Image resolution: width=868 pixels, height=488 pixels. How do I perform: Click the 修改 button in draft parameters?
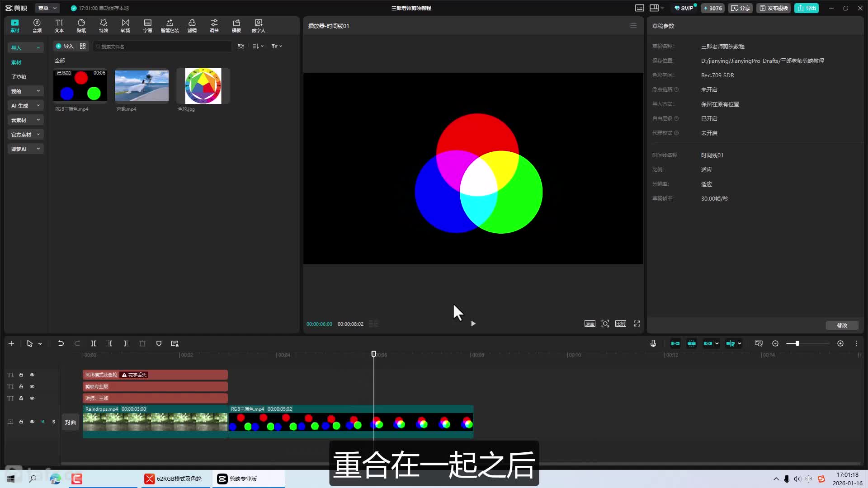[x=842, y=325]
